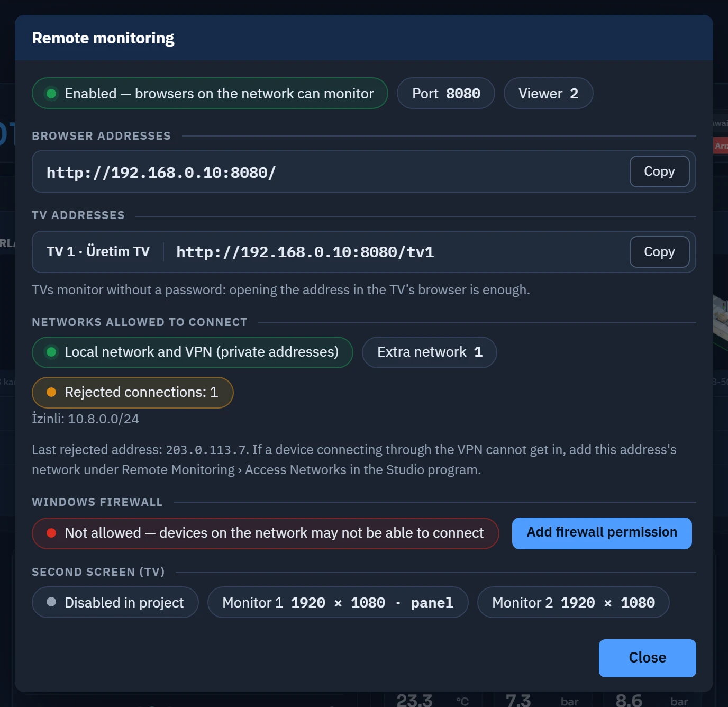728x707 pixels.
Task: Click the İzinli: 10.8.0.0/24 text
Action: pyautogui.click(x=85, y=419)
